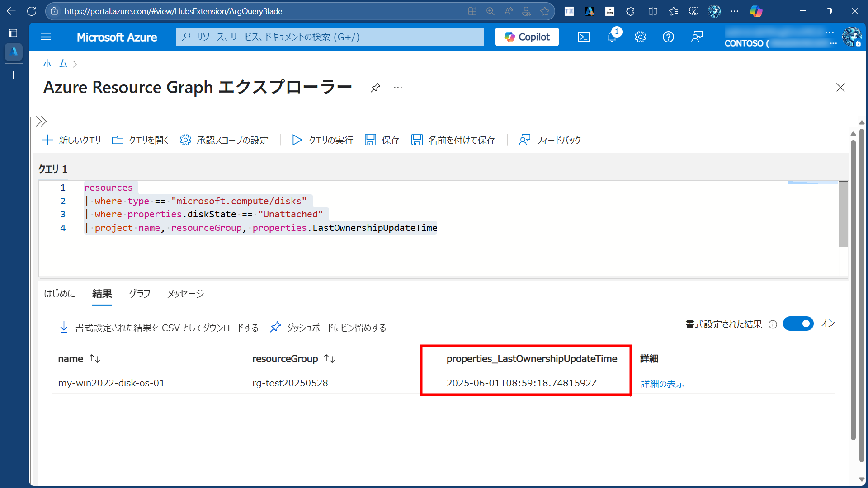Click the zoom magnifier in the address bar
Screen dimensions: 868x488
(491, 11)
